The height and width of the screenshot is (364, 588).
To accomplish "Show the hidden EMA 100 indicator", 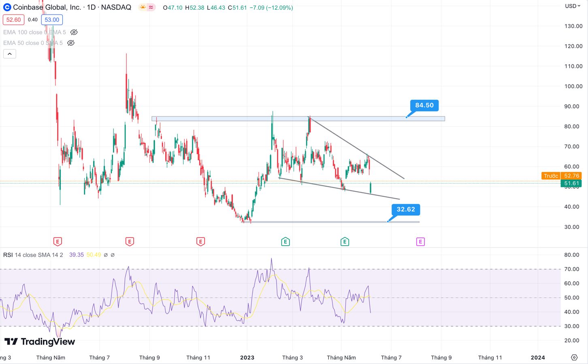I will [x=74, y=32].
